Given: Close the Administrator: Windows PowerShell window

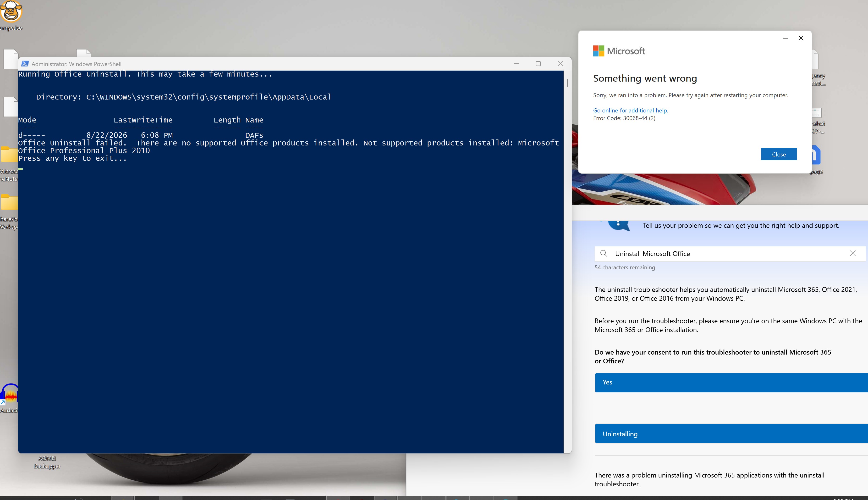Looking at the screenshot, I should pos(560,64).
